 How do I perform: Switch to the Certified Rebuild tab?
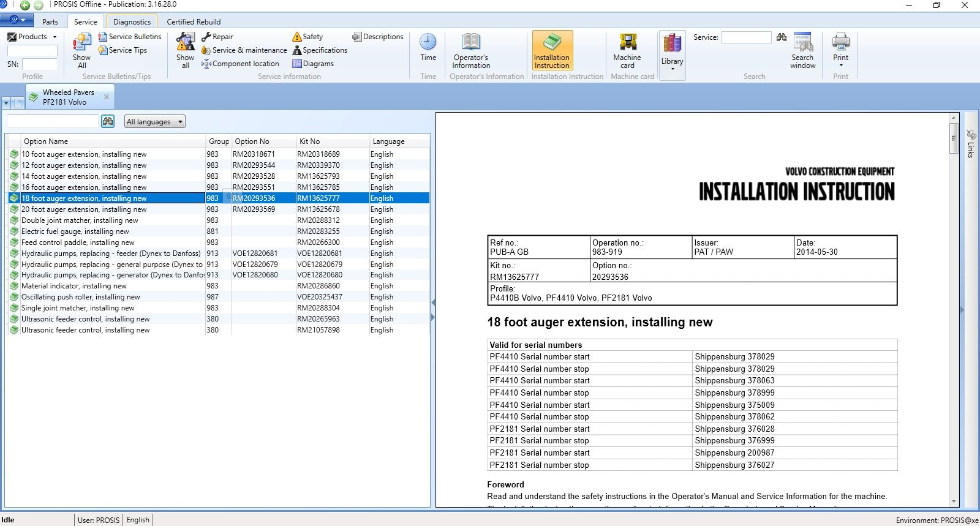coord(194,21)
